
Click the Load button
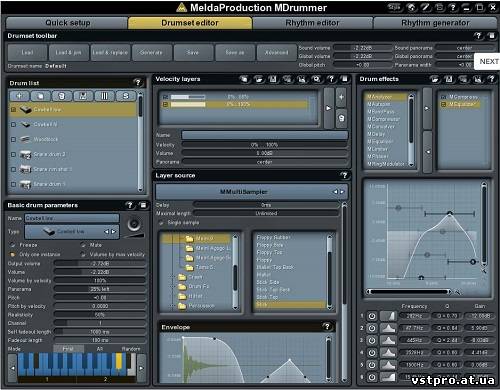(27, 52)
